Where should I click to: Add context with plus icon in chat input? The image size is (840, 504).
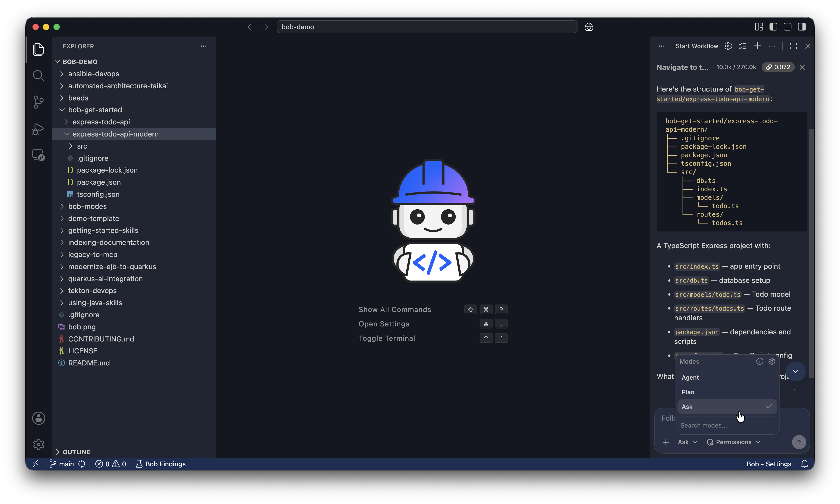665,442
